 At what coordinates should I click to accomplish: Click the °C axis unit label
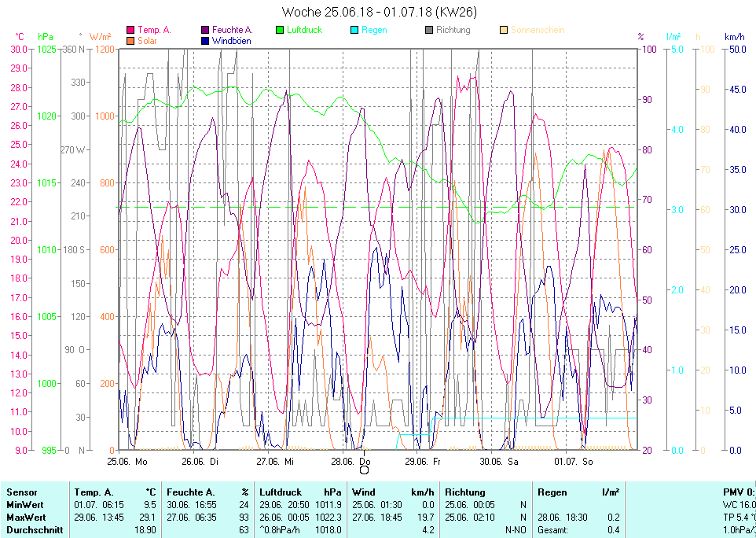[x=20, y=37]
